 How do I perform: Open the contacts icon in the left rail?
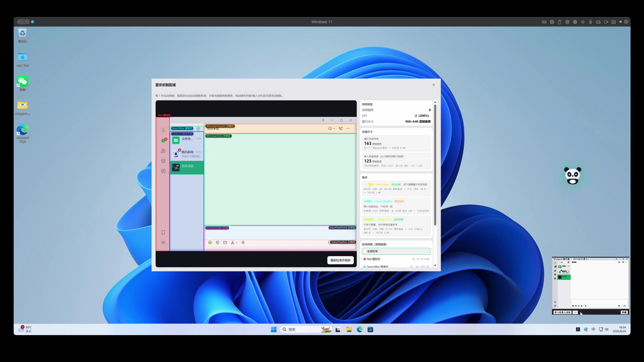click(x=163, y=151)
